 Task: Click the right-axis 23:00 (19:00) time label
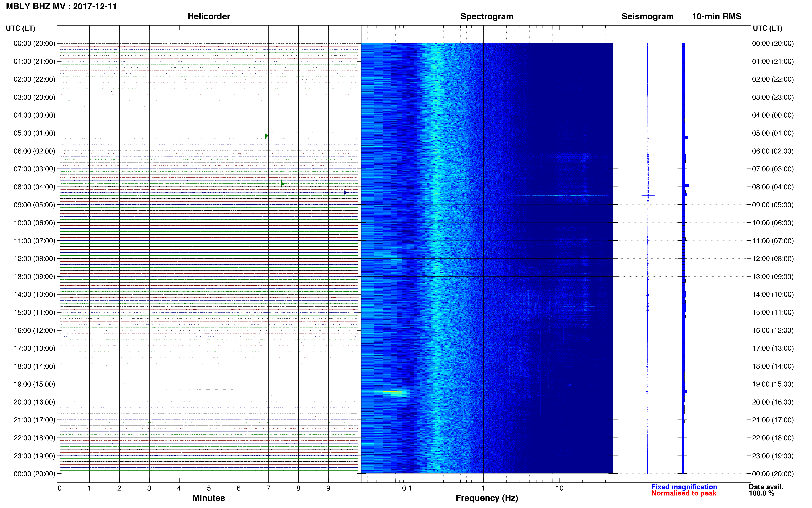coord(773,456)
